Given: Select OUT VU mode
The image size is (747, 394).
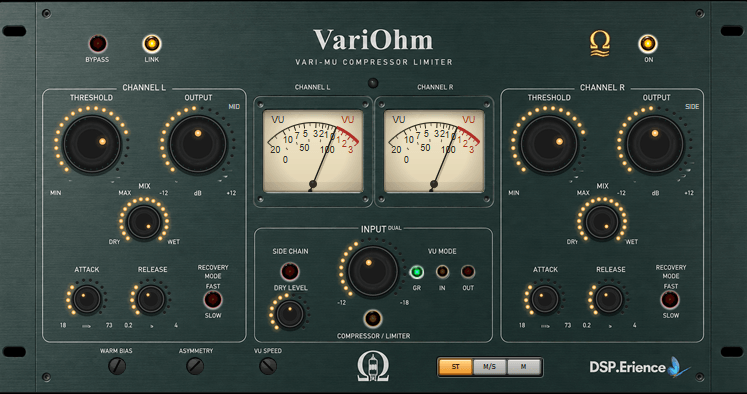Looking at the screenshot, I should pyautogui.click(x=468, y=272).
